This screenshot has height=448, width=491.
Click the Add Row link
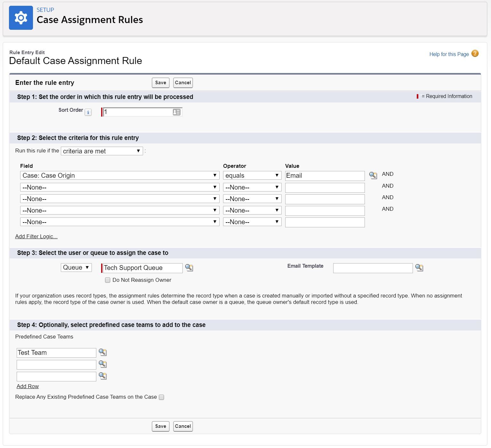(x=28, y=387)
